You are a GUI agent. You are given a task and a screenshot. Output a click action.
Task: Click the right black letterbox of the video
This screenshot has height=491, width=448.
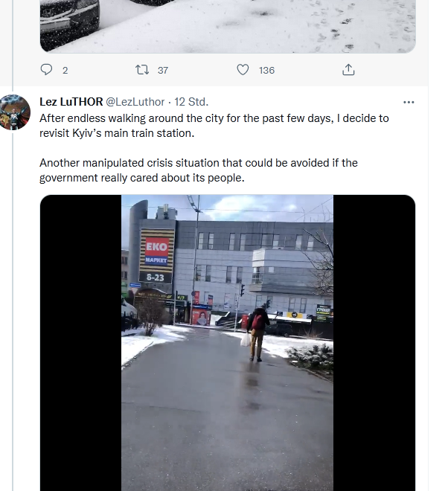point(374,343)
